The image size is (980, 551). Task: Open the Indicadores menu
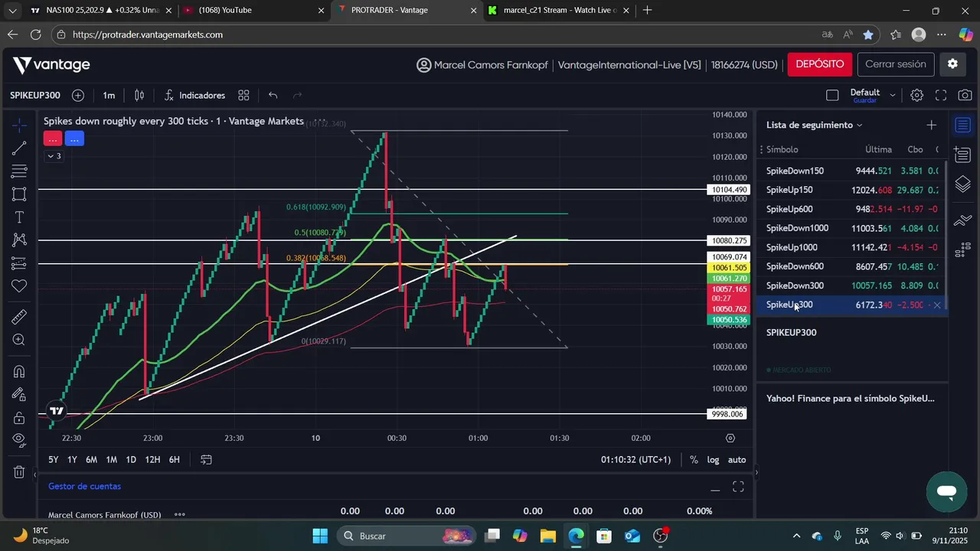coord(194,96)
